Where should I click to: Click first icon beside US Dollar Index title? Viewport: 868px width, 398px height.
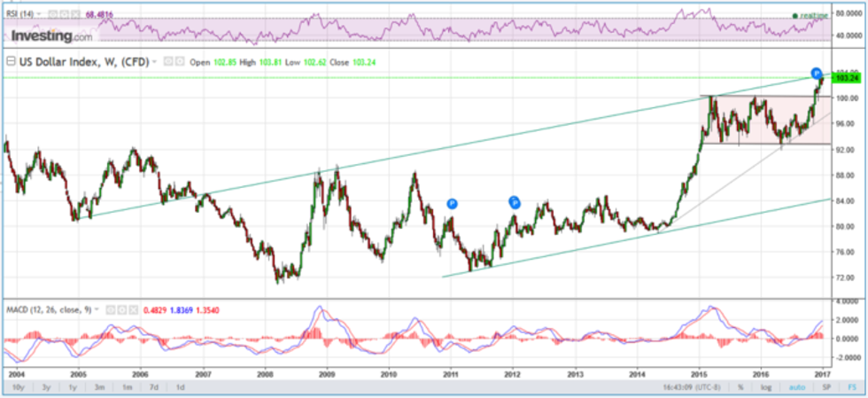(167, 61)
